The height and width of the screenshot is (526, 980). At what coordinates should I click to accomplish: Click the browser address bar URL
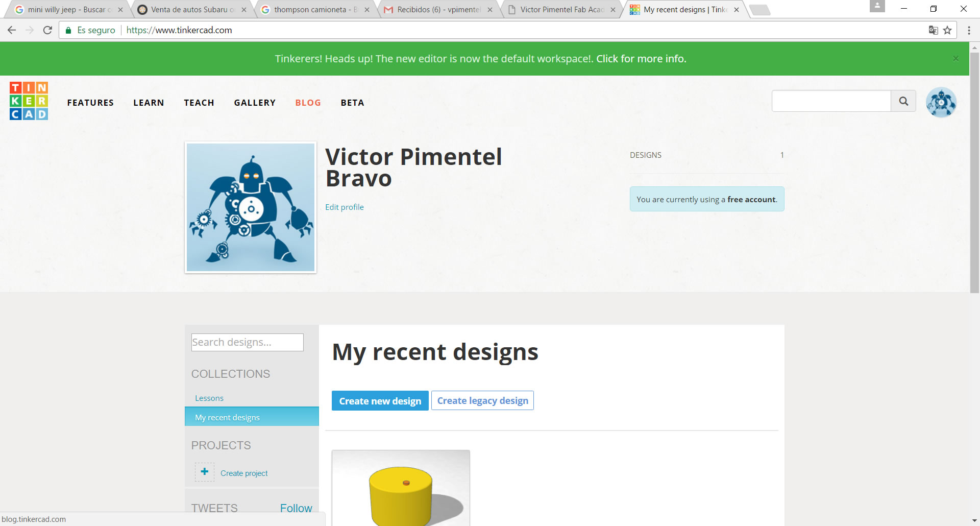pos(179,30)
